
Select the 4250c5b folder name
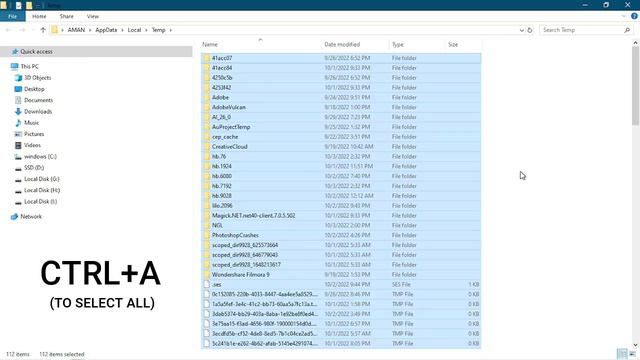tap(222, 78)
